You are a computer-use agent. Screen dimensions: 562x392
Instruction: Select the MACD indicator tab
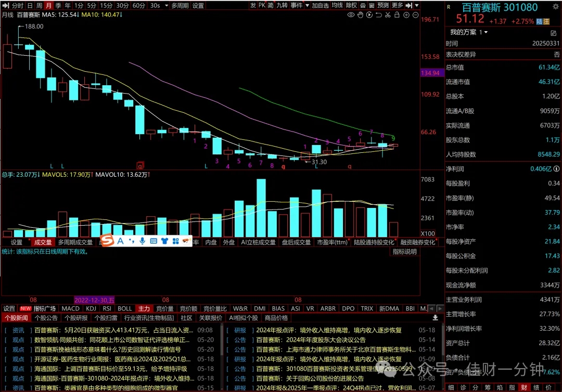[x=70, y=309]
